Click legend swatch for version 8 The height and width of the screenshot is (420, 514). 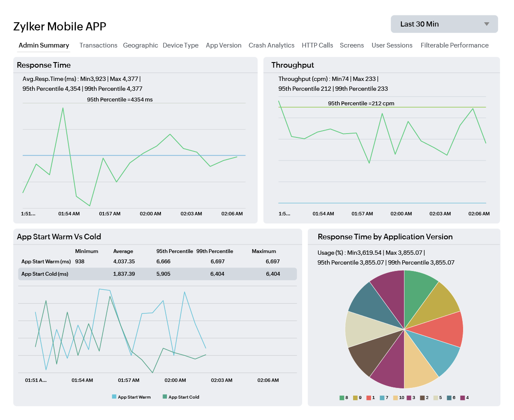click(342, 398)
